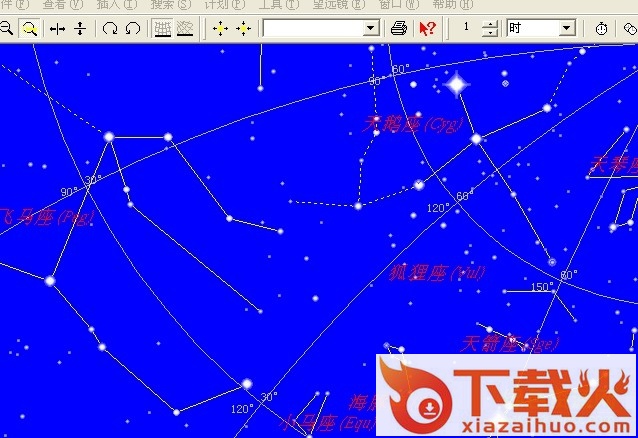Click the bright star near 天鹅座 label
638x438 pixels.
tap(457, 85)
